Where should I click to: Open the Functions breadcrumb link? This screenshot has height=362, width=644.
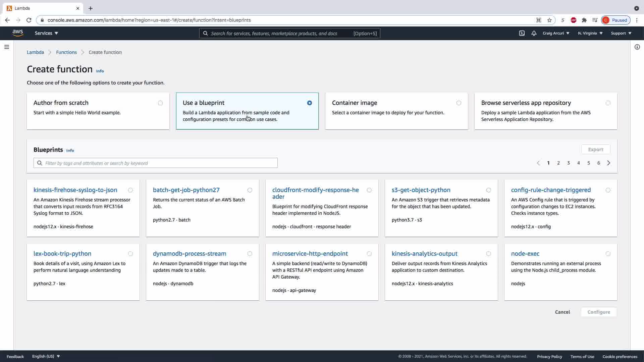pos(66,52)
